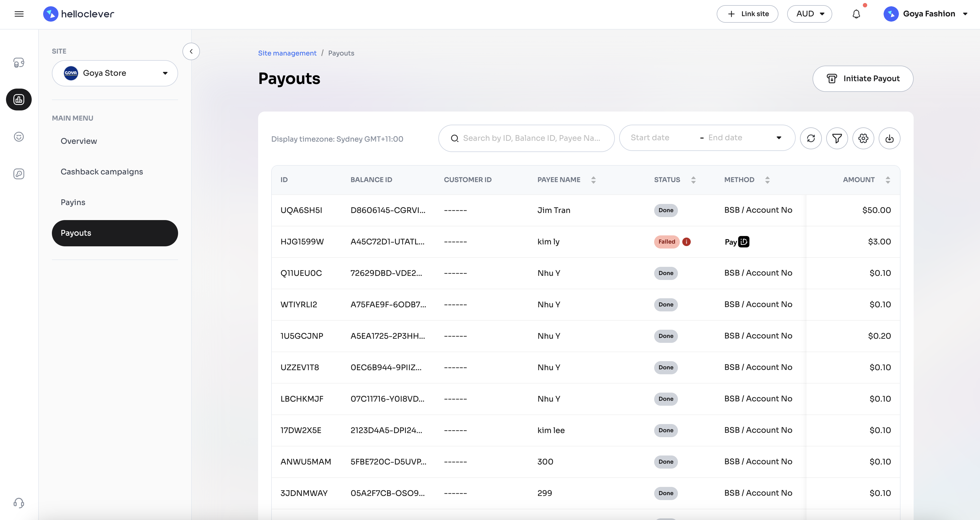980x520 pixels.
Task: Open the hamburger menu icon
Action: 19,14
